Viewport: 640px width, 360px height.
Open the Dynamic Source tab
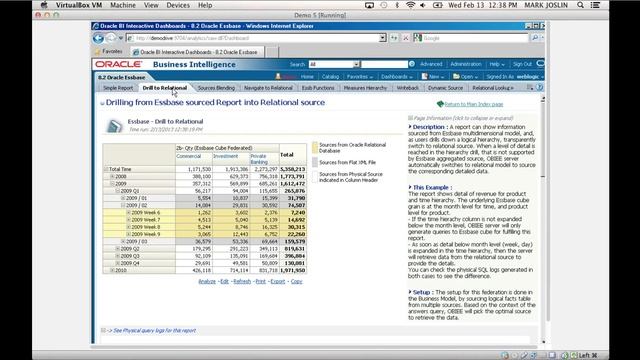click(x=445, y=88)
